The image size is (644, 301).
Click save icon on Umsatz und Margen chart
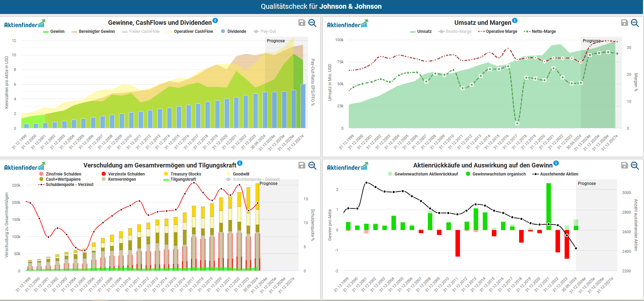(624, 23)
